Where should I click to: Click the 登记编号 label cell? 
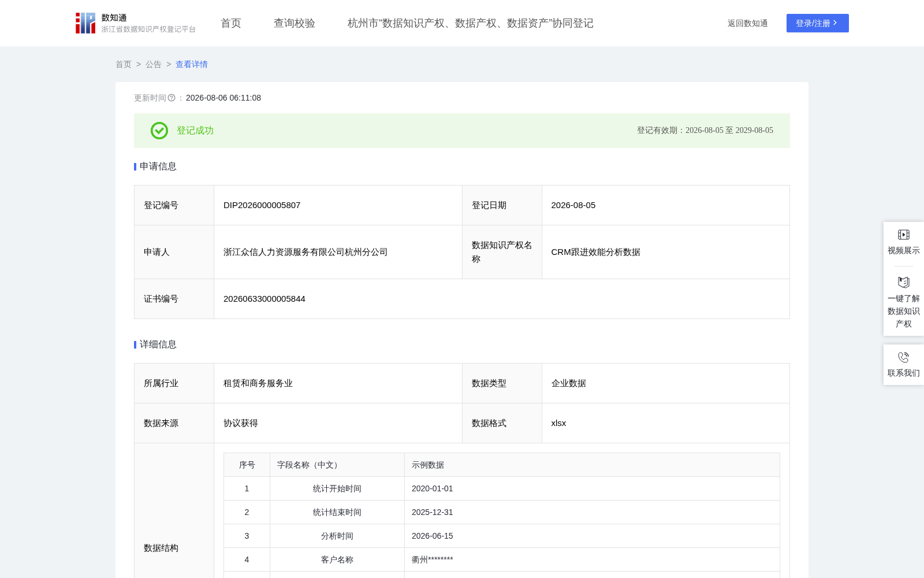pos(174,205)
